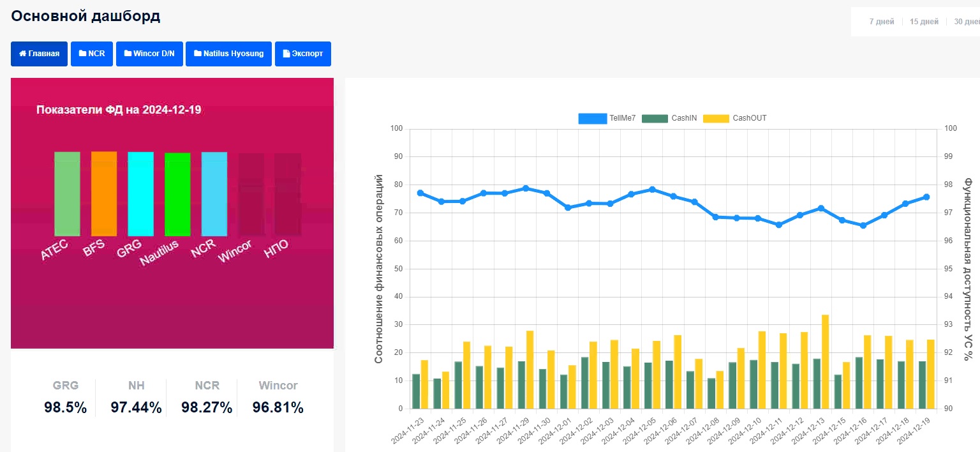Select the 30 дней period filter
980x452 pixels.
[967, 22]
